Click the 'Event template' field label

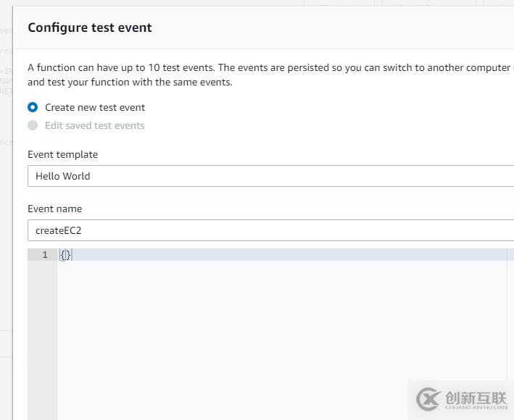pyautogui.click(x=62, y=154)
